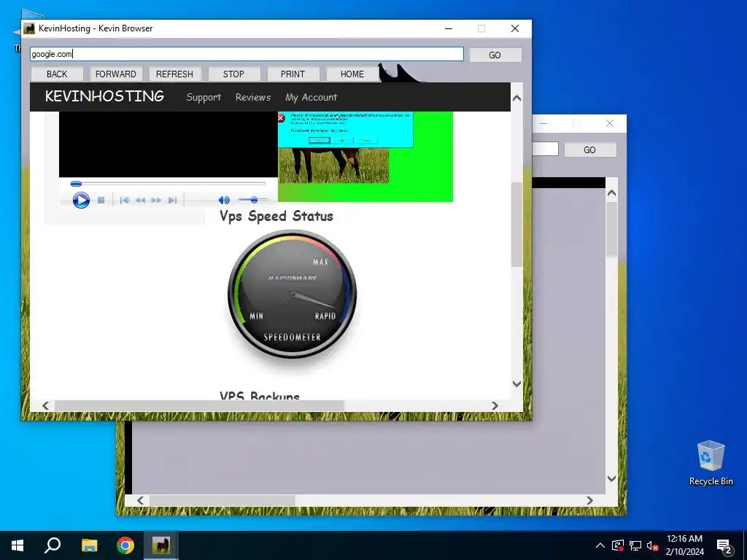Click the GO button in Kevin Browser
This screenshot has width=747, height=560.
pos(495,55)
